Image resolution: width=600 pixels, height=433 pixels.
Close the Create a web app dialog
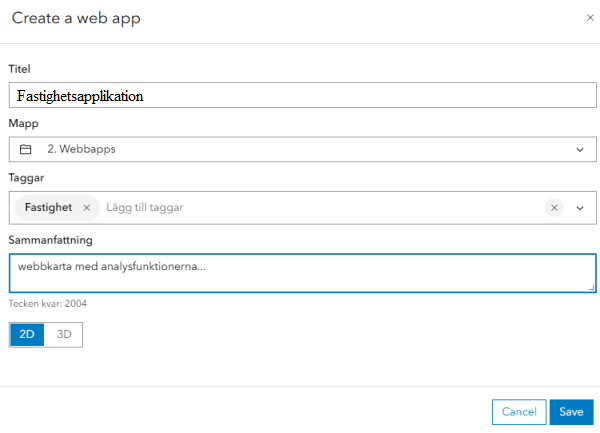pyautogui.click(x=588, y=18)
